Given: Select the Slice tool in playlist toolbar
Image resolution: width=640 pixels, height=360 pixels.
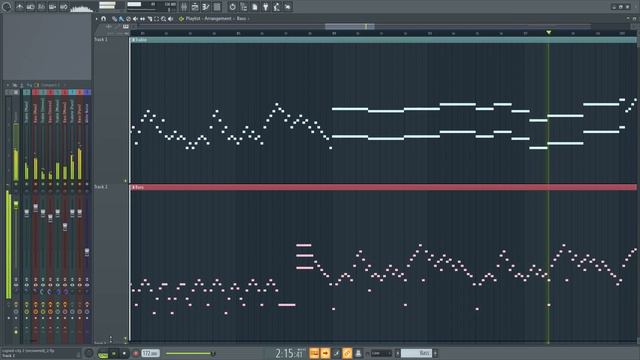Looking at the screenshot, I should [149, 19].
